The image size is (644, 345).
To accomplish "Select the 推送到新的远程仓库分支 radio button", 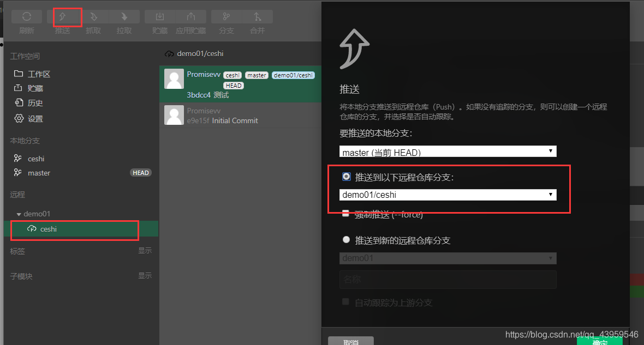I will 346,239.
